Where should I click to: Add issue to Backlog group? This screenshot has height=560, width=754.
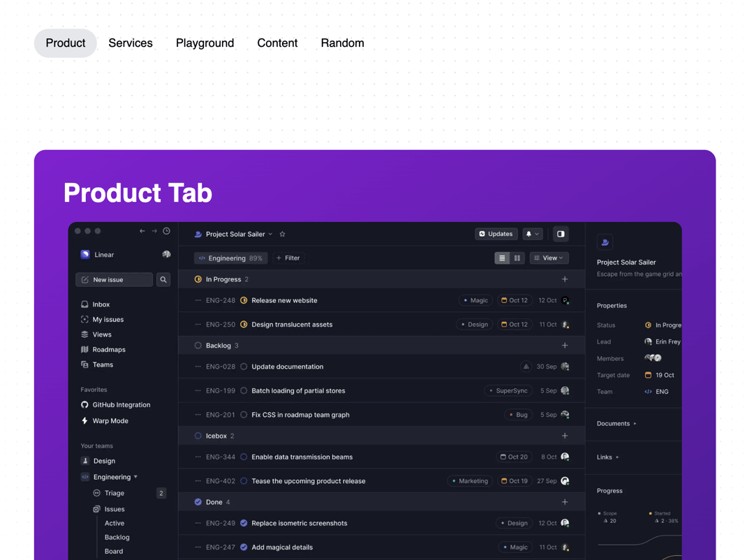(x=565, y=346)
